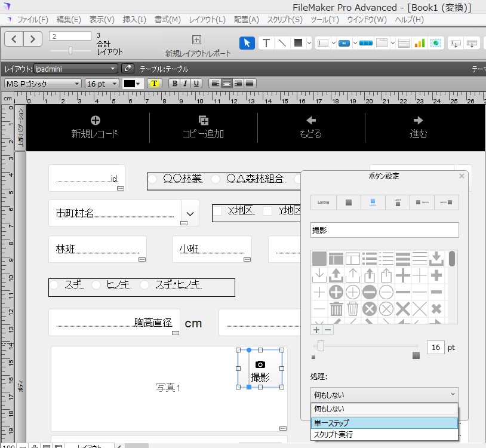This screenshot has height=448, width=486.
Task: Click the pencil edit layout icon
Action: point(127,68)
